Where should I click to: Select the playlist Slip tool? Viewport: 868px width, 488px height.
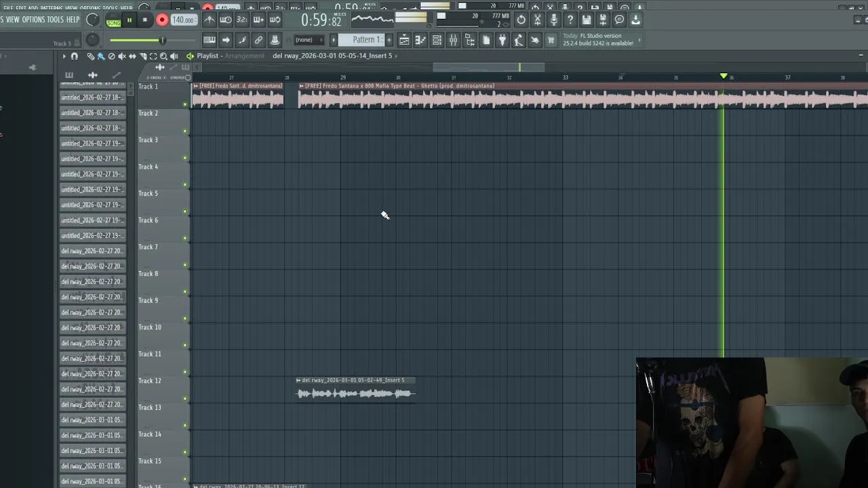[x=132, y=56]
